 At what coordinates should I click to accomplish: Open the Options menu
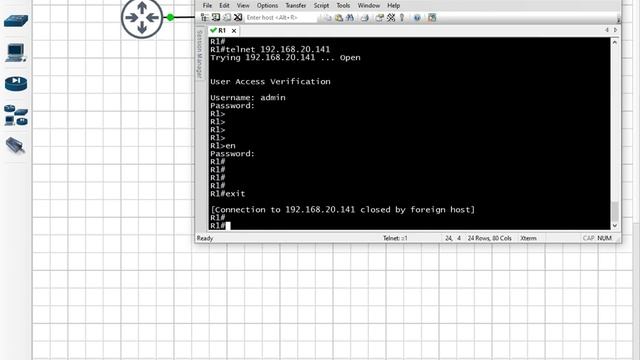[x=267, y=5]
